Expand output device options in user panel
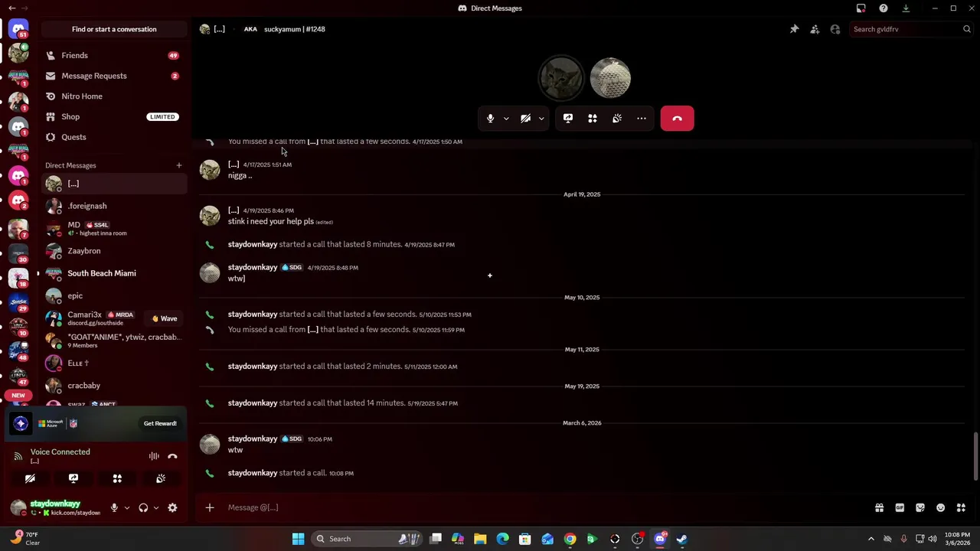 click(156, 507)
